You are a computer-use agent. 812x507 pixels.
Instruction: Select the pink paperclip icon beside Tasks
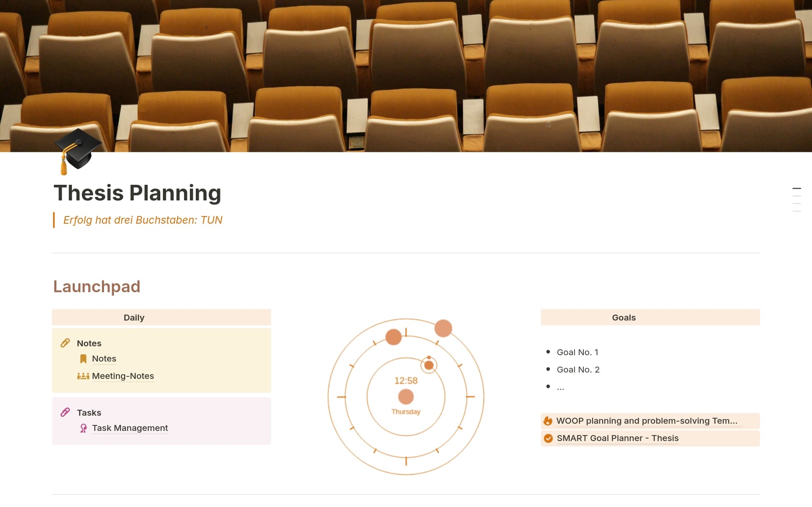coord(66,412)
